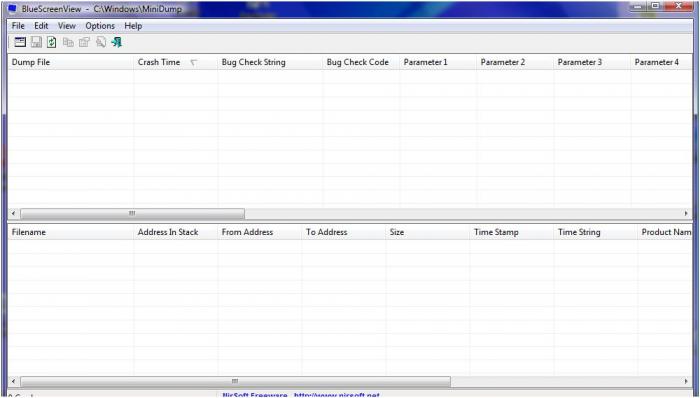
Task: Click the upper pane's left scroll arrow
Action: [13, 213]
